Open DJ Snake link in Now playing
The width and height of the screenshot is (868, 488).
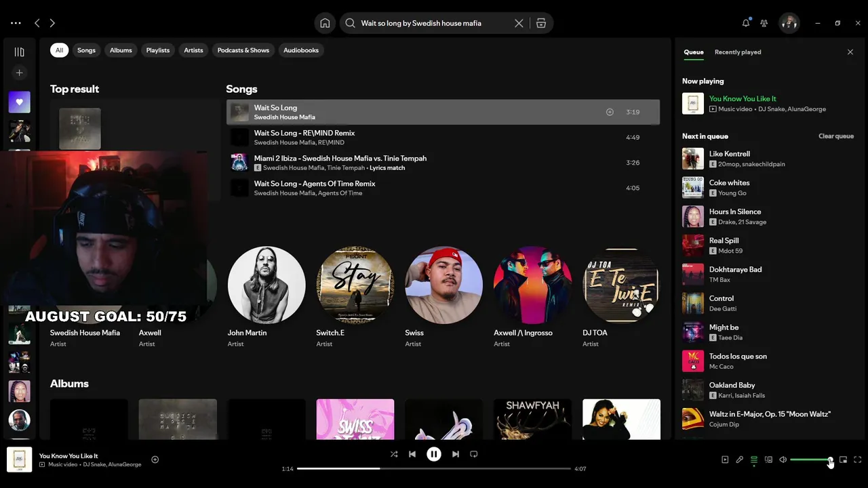pyautogui.click(x=771, y=109)
